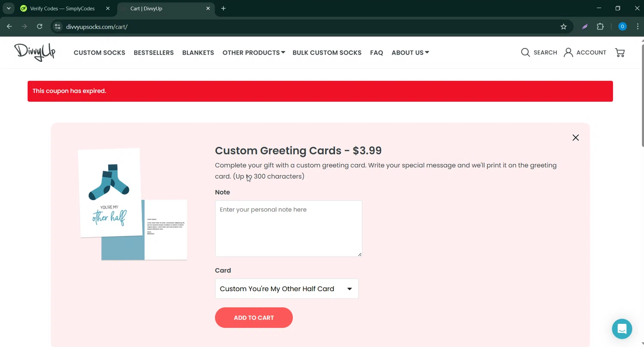Open the Chrome profile avatar
Viewport: 644px width, 347px height.
click(x=622, y=27)
